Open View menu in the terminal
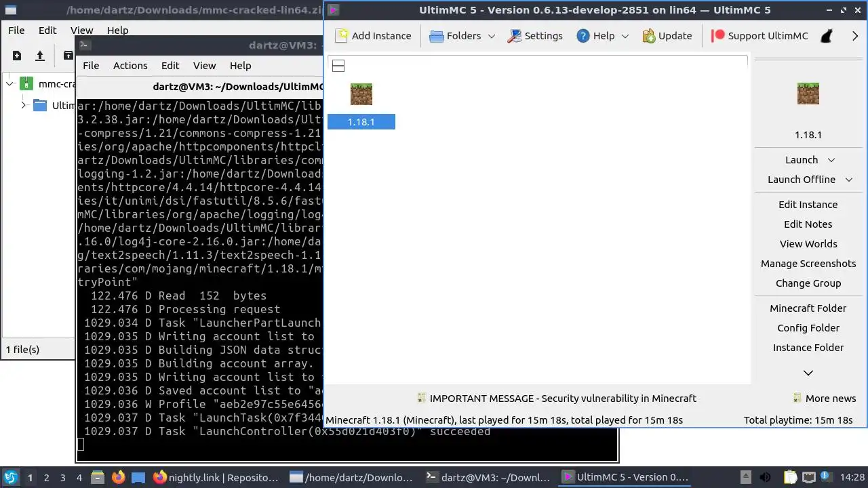The height and width of the screenshot is (488, 868). pos(204,66)
